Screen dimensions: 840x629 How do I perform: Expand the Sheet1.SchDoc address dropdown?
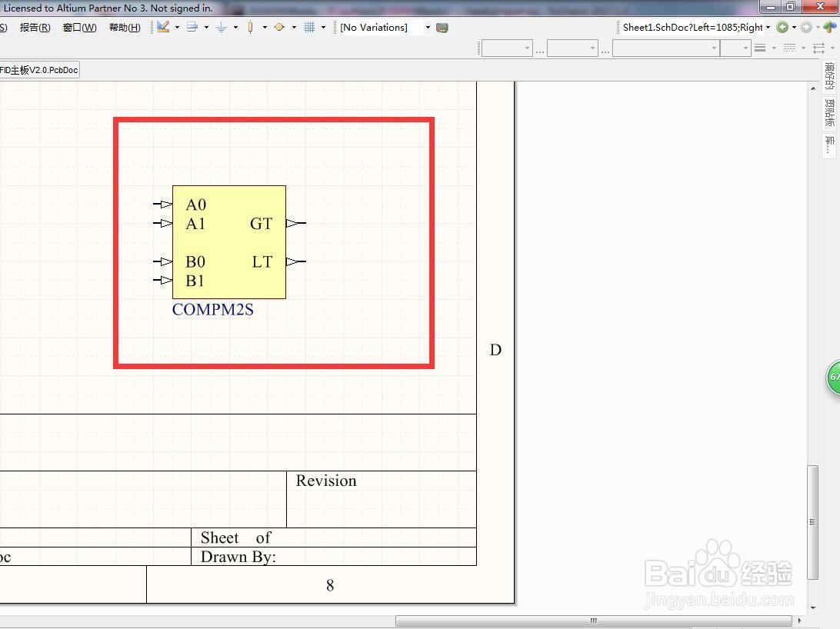768,28
